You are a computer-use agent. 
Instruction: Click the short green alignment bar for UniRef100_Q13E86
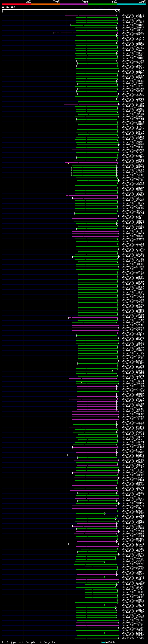click(x=90, y=513)
